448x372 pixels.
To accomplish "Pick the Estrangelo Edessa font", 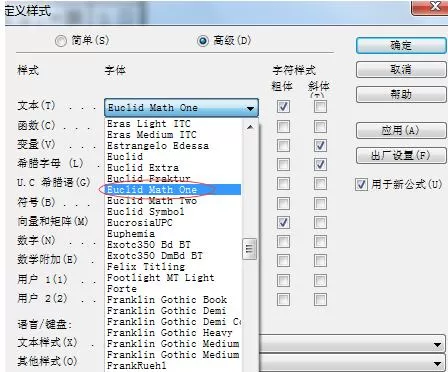I will tap(173, 146).
